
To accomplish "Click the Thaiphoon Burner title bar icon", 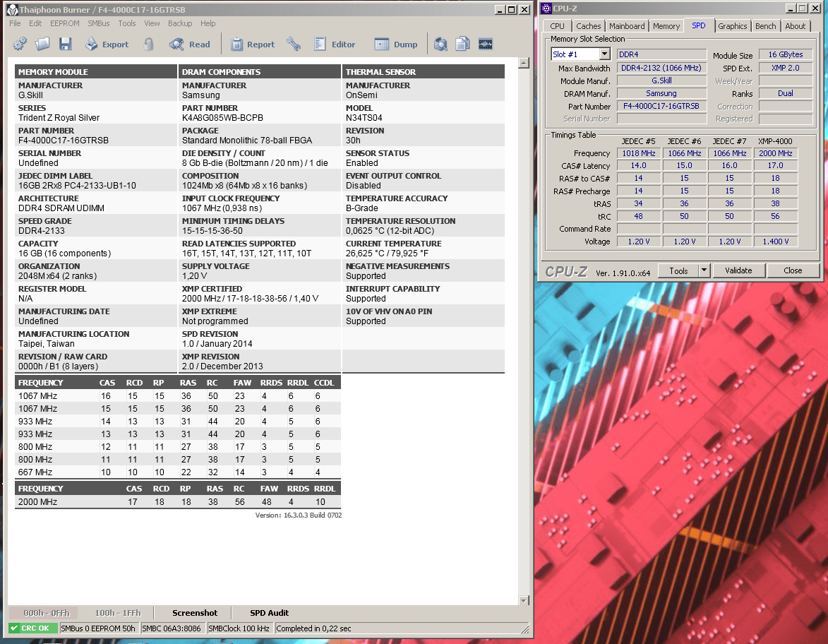I will pyautogui.click(x=11, y=9).
